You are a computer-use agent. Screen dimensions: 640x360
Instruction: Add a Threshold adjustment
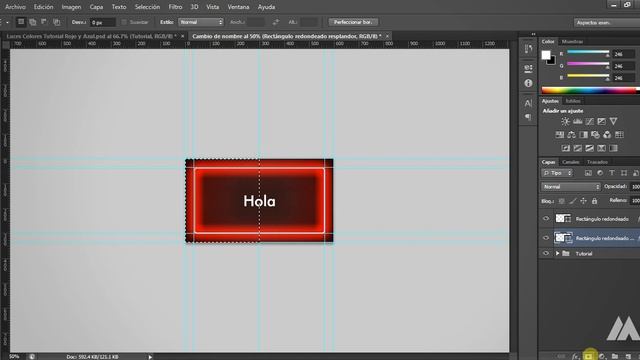tap(589, 148)
